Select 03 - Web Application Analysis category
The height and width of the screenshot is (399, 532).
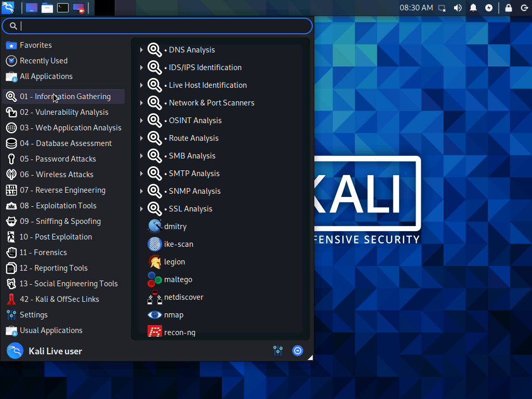tap(63, 128)
